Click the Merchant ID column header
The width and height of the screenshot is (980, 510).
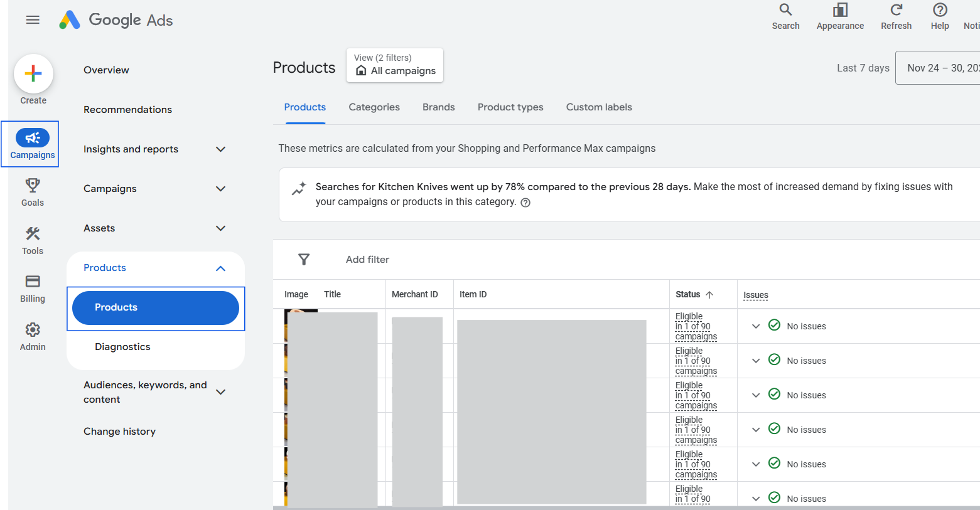(415, 294)
